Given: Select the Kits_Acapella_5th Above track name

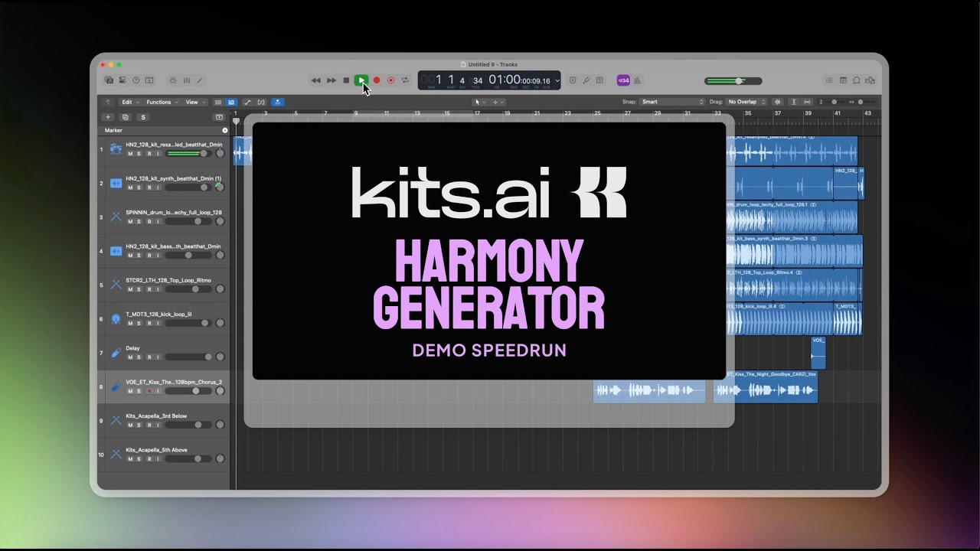Looking at the screenshot, I should point(156,450).
